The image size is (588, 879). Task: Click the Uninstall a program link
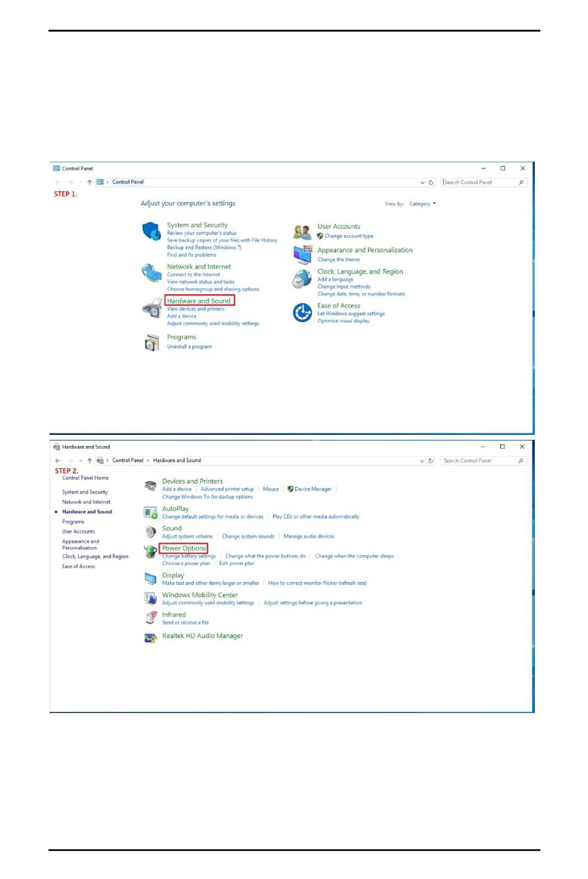click(189, 347)
